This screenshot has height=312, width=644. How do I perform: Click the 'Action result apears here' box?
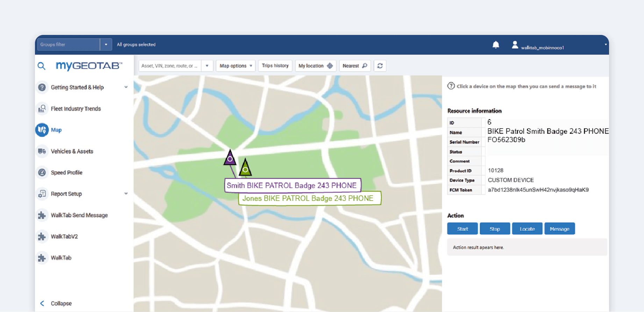(x=527, y=247)
